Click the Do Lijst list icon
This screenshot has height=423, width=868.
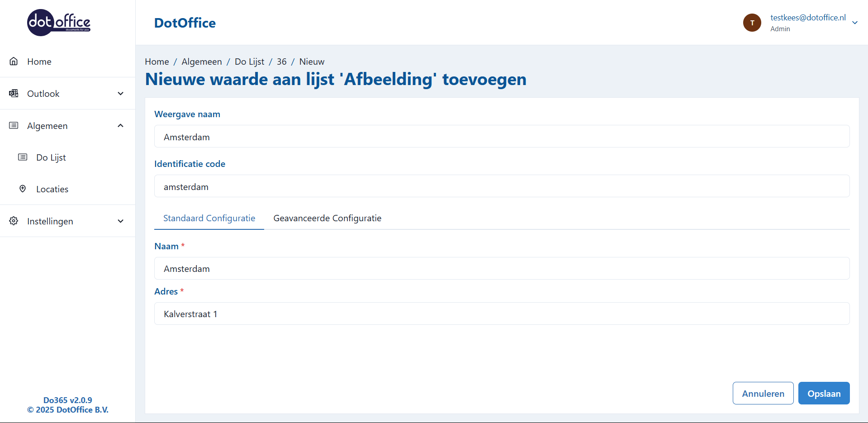click(23, 157)
